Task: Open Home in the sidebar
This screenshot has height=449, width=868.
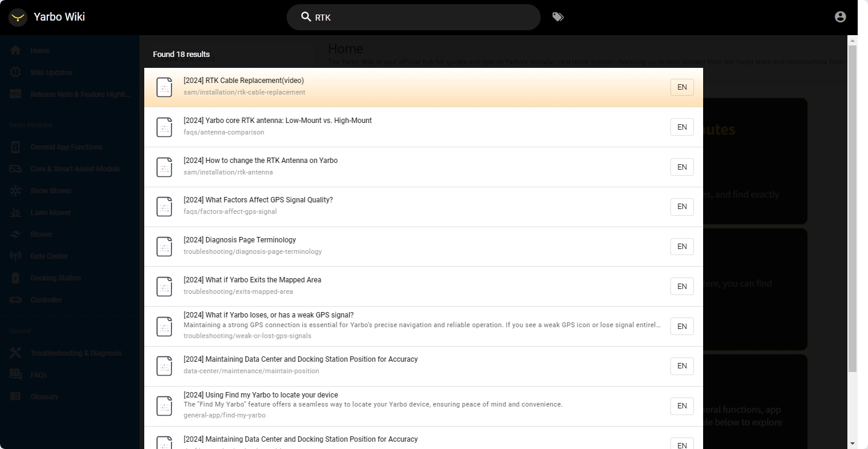Action: (x=70, y=50)
